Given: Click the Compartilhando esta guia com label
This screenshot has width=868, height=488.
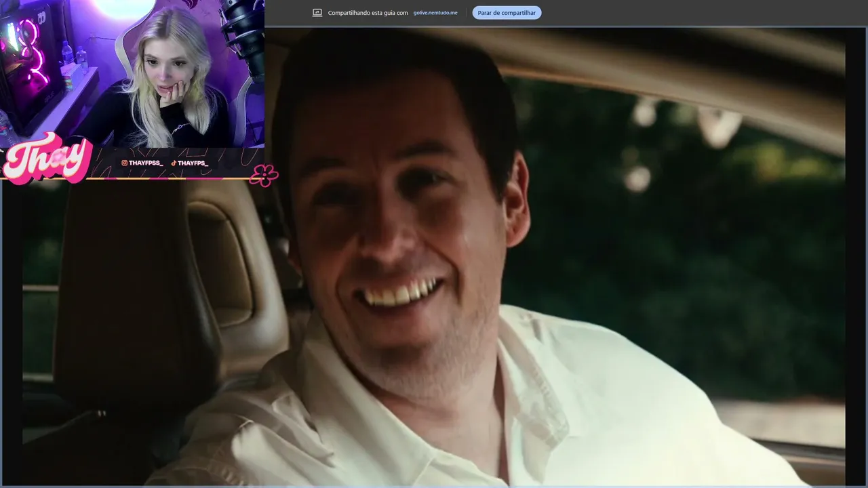Looking at the screenshot, I should (x=368, y=13).
